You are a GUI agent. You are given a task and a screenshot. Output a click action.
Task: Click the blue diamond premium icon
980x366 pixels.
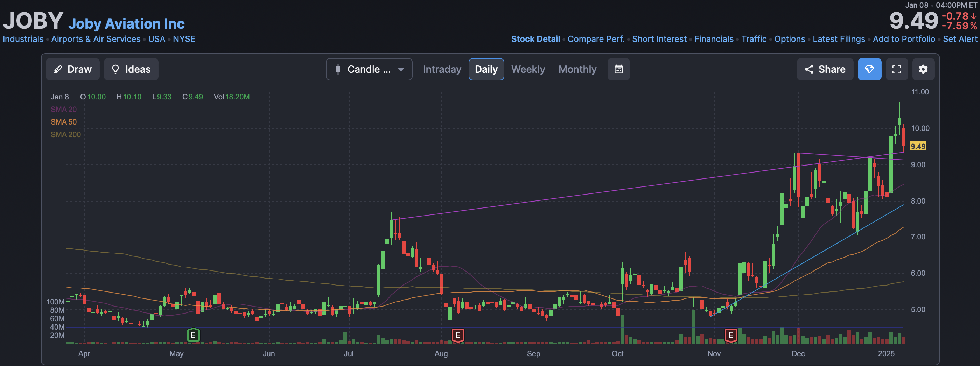(869, 69)
